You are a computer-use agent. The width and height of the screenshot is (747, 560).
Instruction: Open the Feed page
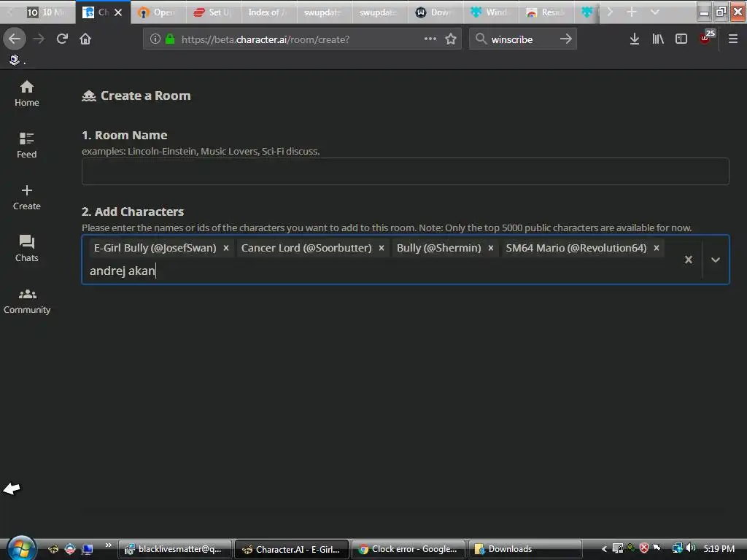coord(27,145)
